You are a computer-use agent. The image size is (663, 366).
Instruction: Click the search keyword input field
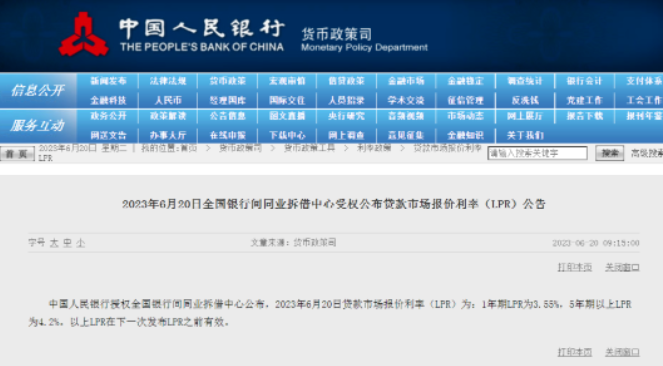click(537, 153)
